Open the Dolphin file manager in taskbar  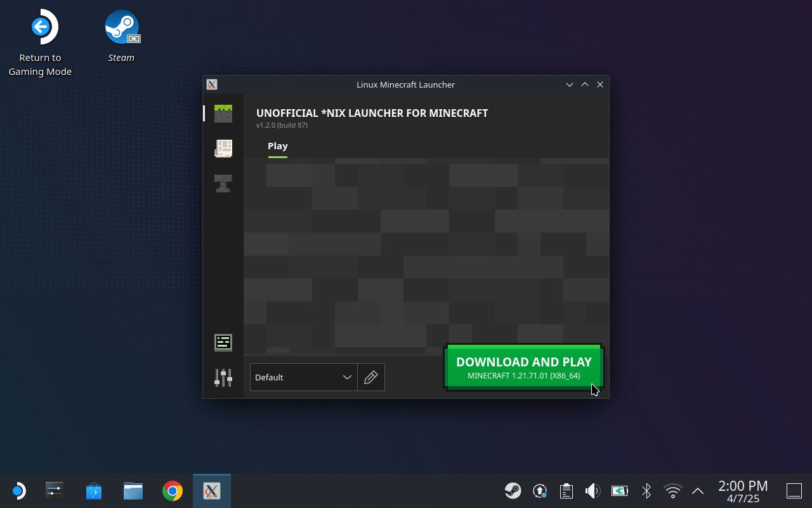point(133,491)
